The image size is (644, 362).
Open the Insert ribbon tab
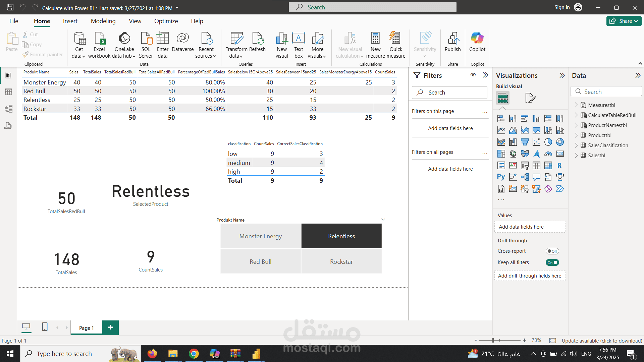70,21
